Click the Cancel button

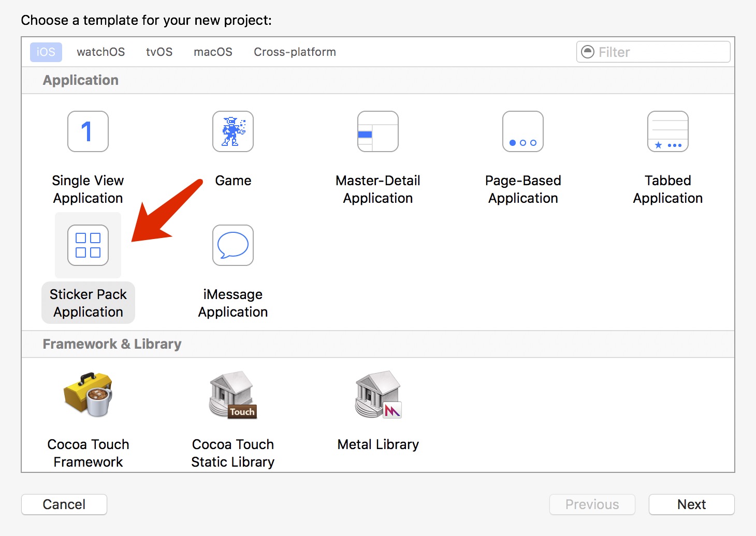click(x=64, y=504)
